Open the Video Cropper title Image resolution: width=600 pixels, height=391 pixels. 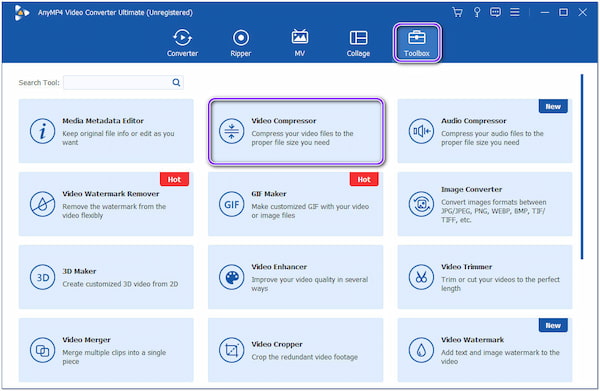[x=277, y=344]
